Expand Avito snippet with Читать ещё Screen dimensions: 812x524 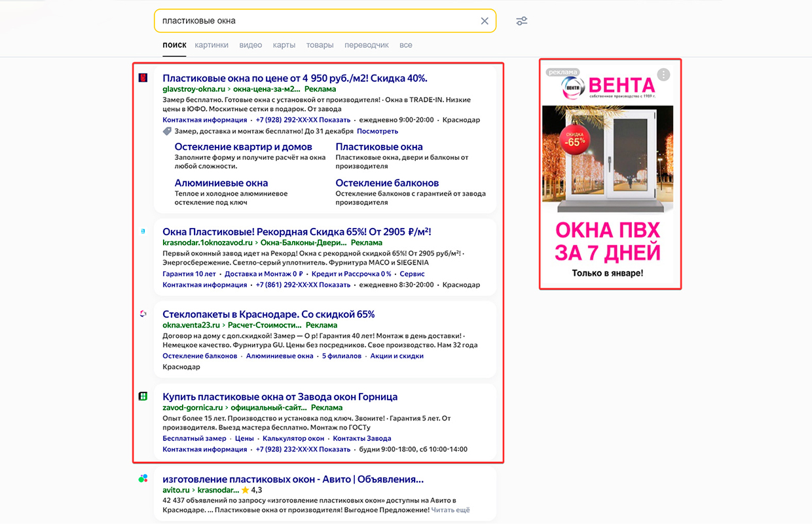pos(451,510)
